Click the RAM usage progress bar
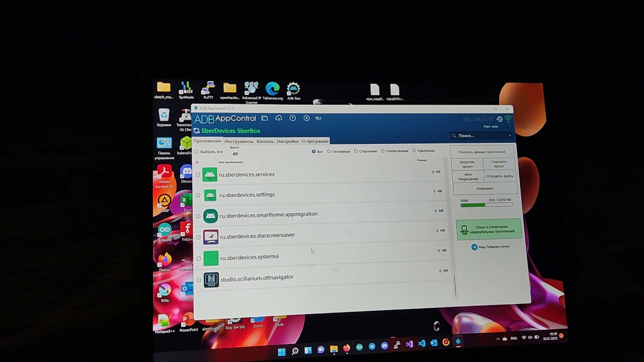The height and width of the screenshot is (362, 644). coord(487,205)
